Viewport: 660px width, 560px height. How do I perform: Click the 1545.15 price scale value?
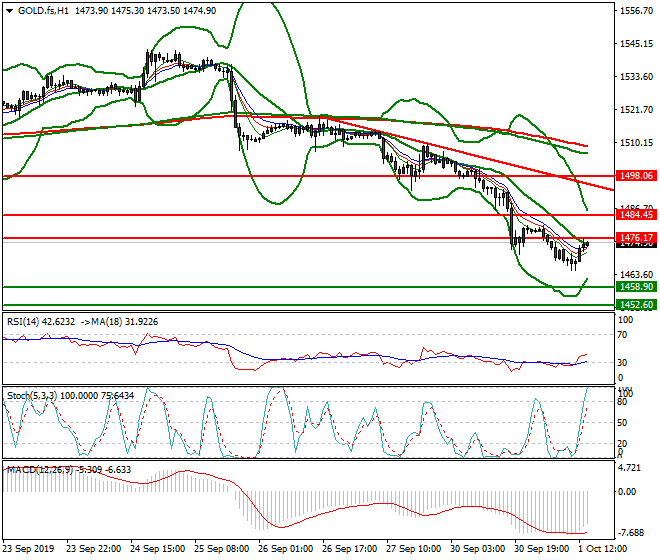636,43
